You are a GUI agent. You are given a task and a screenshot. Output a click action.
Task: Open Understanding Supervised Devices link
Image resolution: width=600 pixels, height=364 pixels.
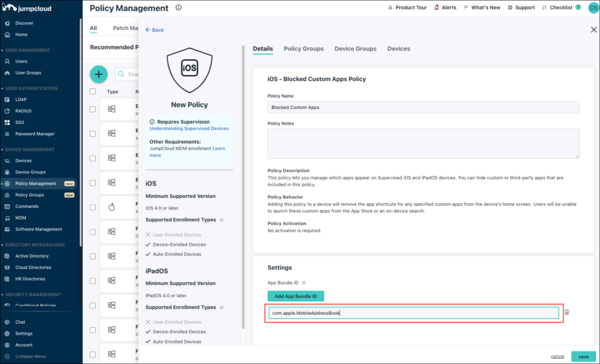(x=189, y=129)
